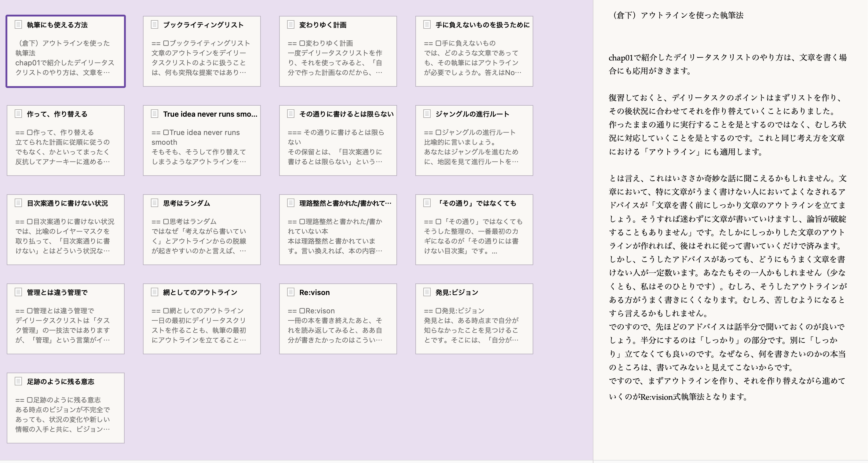Click the document icon on the ブックライティングリスト card

pos(155,25)
